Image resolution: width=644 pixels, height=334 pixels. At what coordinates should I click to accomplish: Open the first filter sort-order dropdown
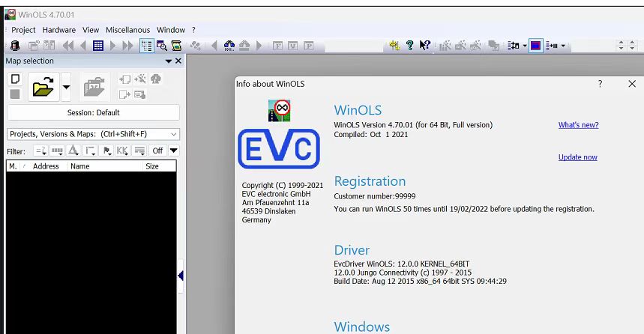[x=40, y=151]
